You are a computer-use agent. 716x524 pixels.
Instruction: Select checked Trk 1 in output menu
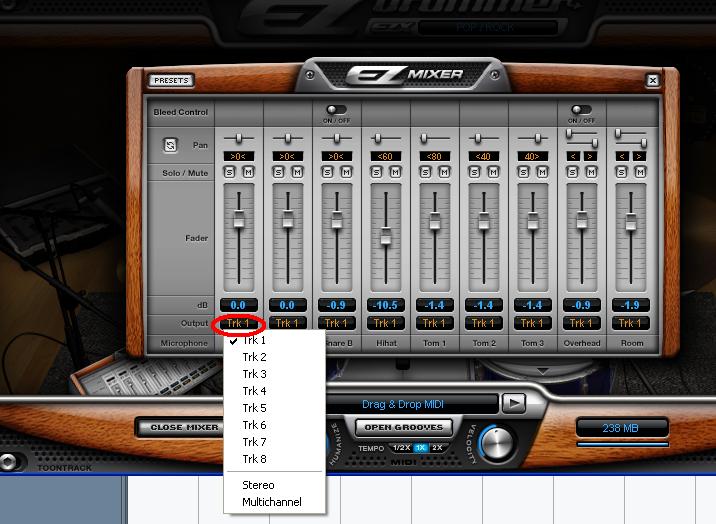[x=274, y=340]
